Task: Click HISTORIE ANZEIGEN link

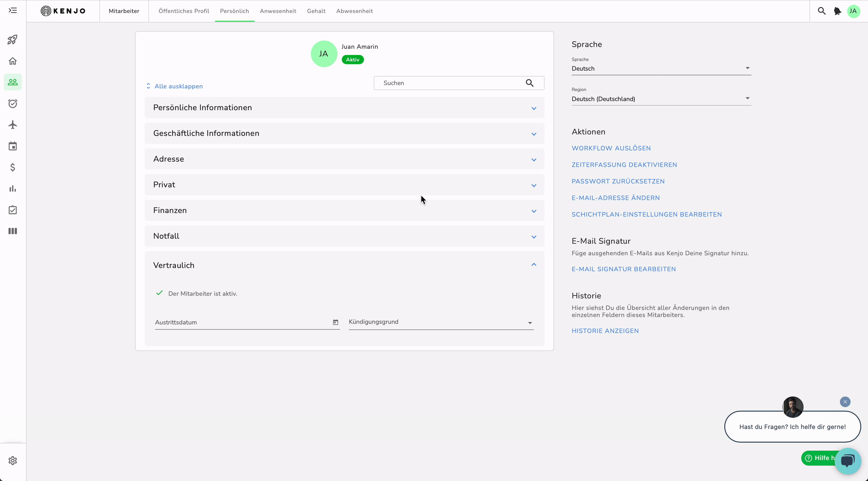Action: 605,331
